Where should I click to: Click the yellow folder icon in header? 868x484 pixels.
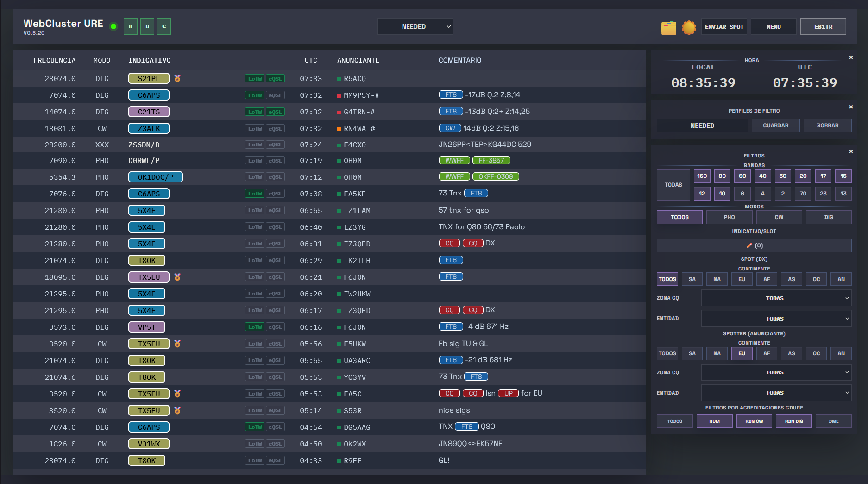668,27
